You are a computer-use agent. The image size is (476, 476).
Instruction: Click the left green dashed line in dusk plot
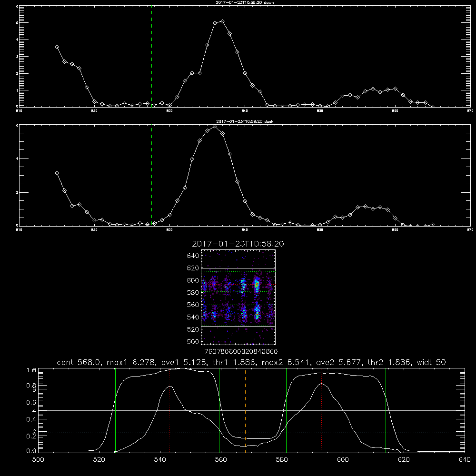[x=151, y=175]
